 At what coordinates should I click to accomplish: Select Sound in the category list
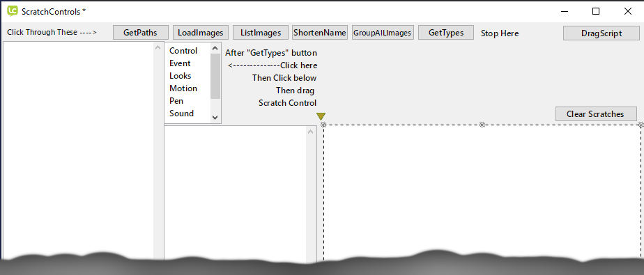pos(181,113)
